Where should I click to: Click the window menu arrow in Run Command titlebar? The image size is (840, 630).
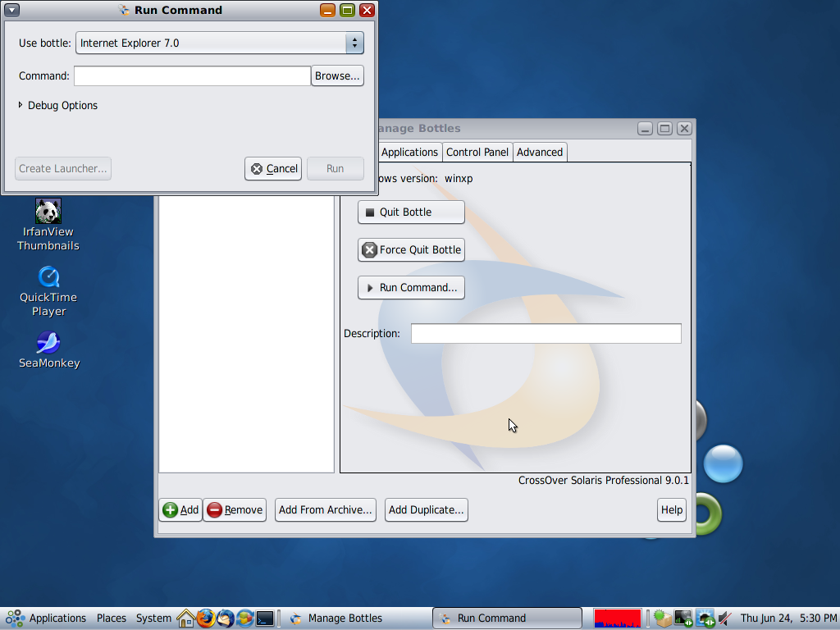coord(11,10)
